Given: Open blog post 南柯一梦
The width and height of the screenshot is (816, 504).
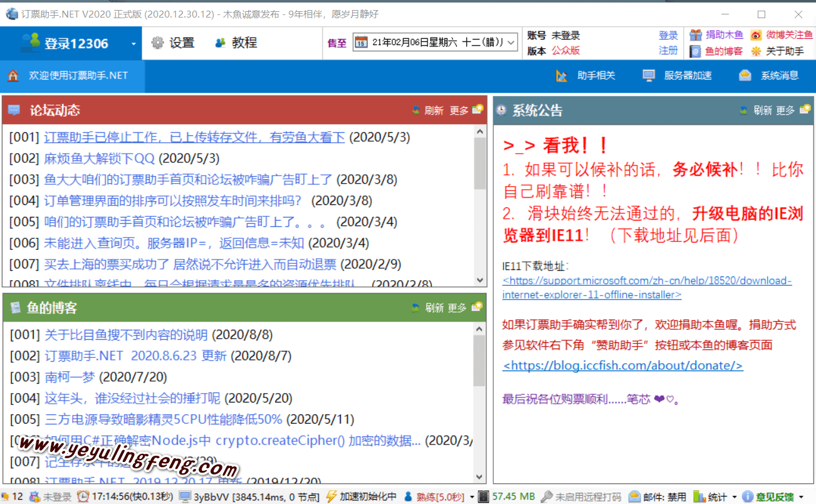Looking at the screenshot, I should 70,377.
